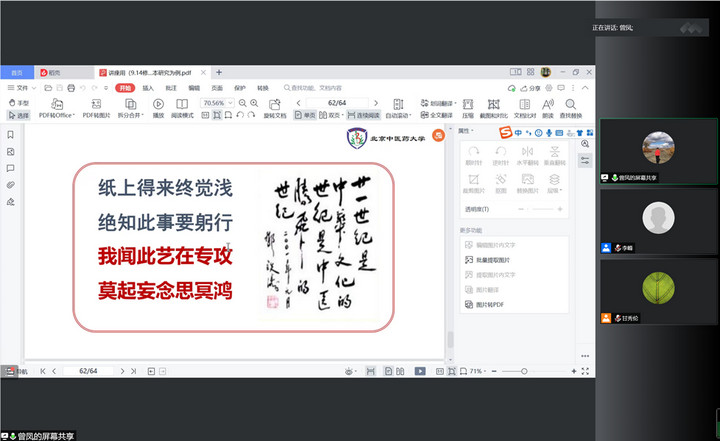Open the 插入 menu tab
The width and height of the screenshot is (720, 441).
tap(148, 88)
